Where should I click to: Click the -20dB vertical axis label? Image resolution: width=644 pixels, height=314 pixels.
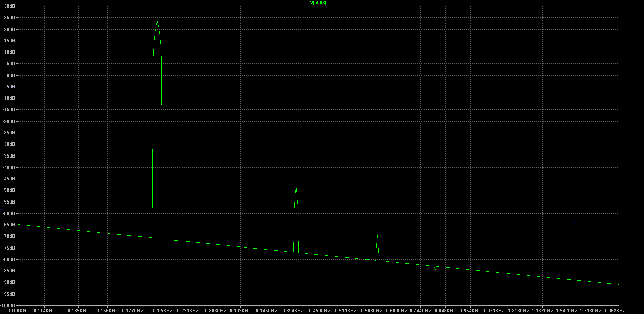tap(9, 122)
